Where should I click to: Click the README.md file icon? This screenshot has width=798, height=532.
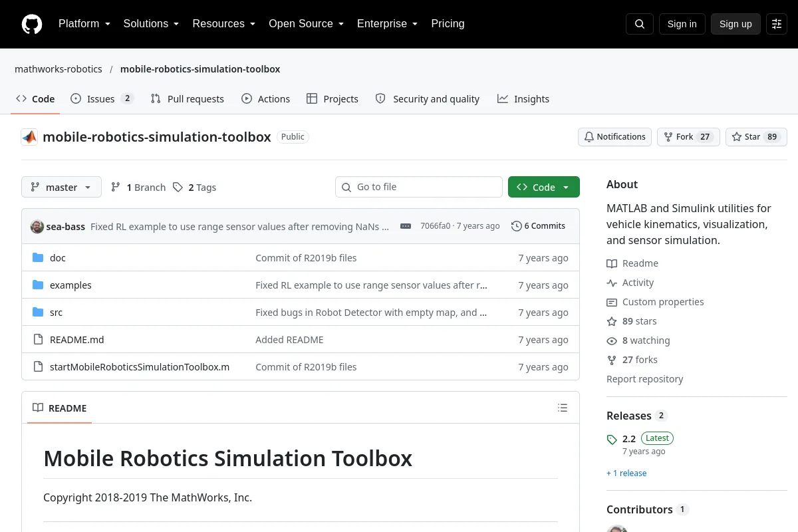tap(38, 340)
